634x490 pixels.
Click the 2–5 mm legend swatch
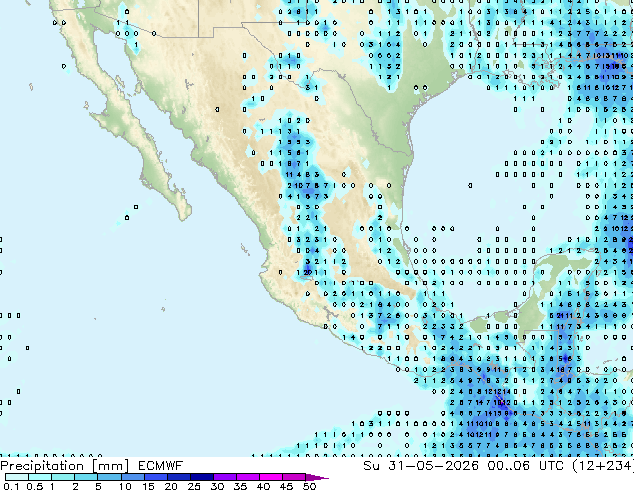86,477
